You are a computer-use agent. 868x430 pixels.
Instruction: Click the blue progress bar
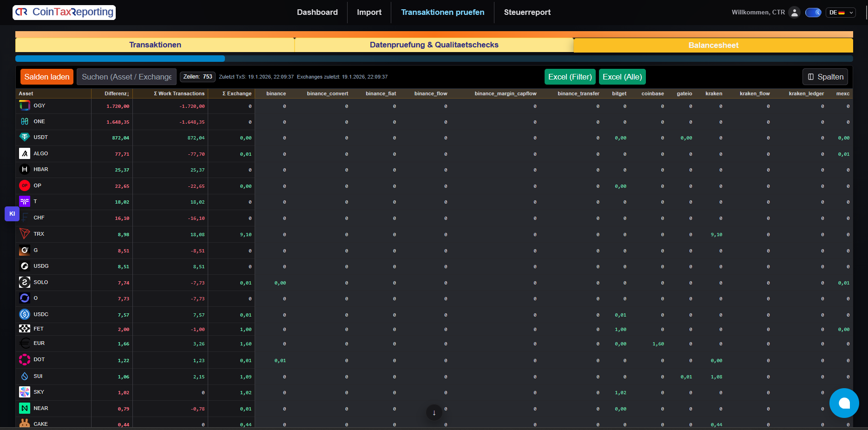pyautogui.click(x=120, y=59)
